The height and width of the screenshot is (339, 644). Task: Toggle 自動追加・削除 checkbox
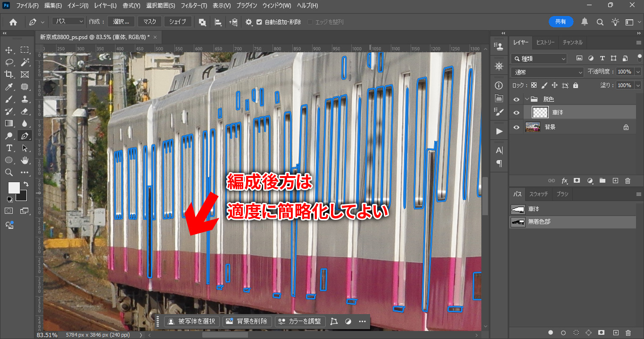[259, 22]
